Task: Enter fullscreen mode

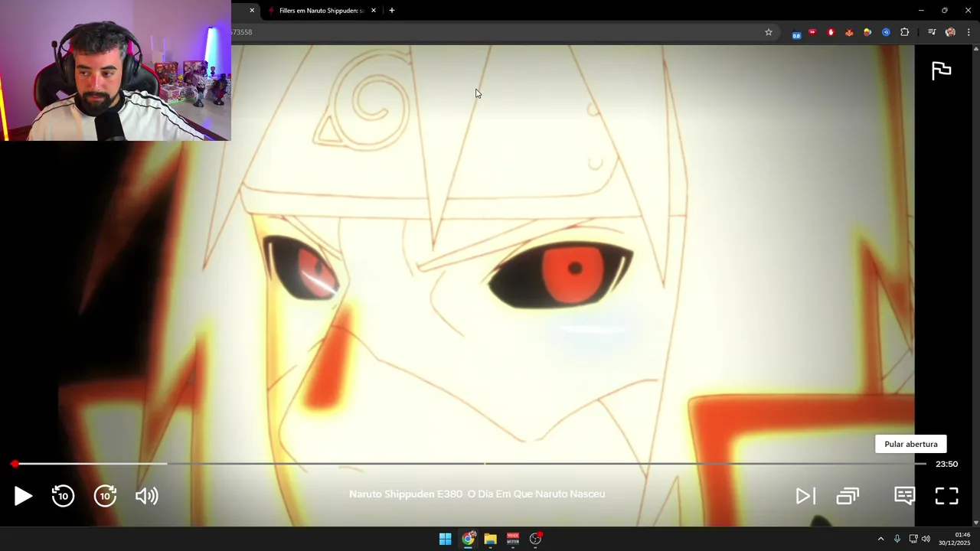Action: pyautogui.click(x=947, y=496)
